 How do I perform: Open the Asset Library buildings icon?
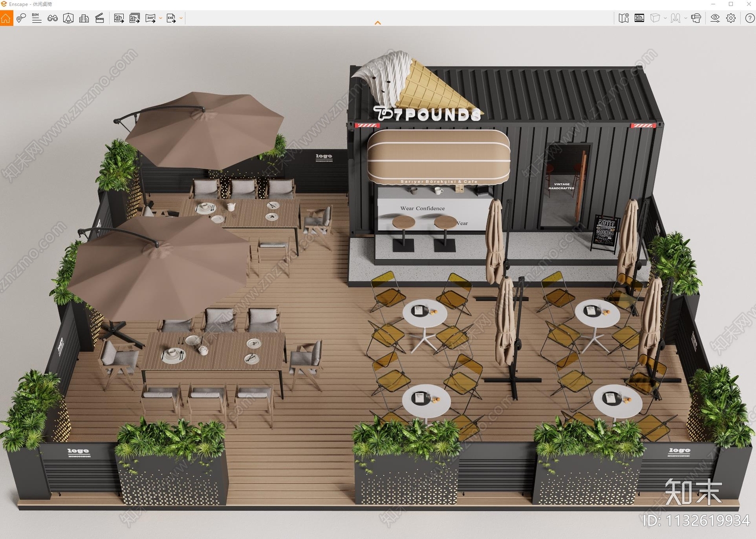(x=84, y=18)
